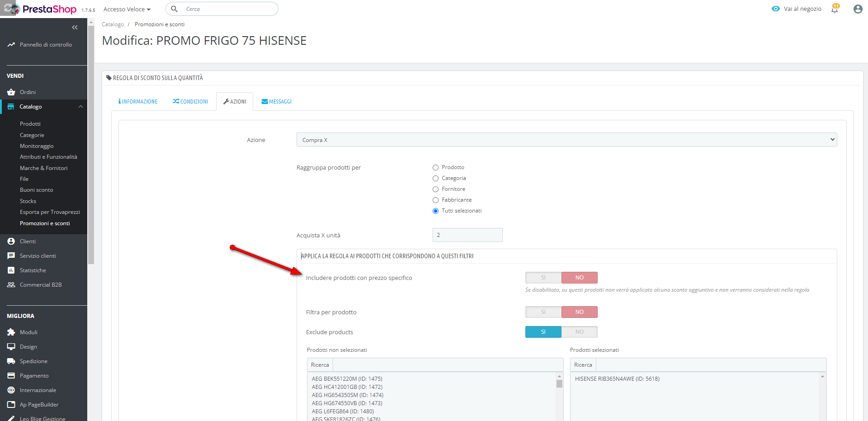The width and height of the screenshot is (868, 421).
Task: Click the Design monitor icon
Action: click(11, 347)
